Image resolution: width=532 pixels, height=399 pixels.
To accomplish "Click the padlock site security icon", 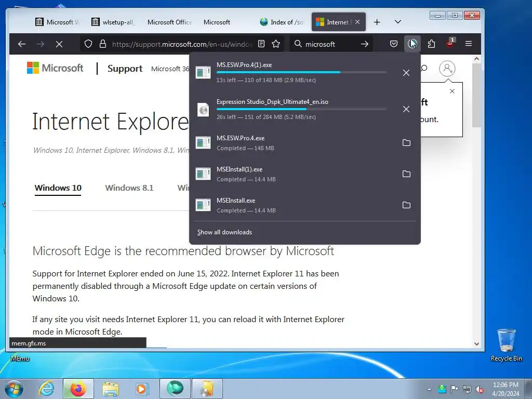I will coord(103,44).
